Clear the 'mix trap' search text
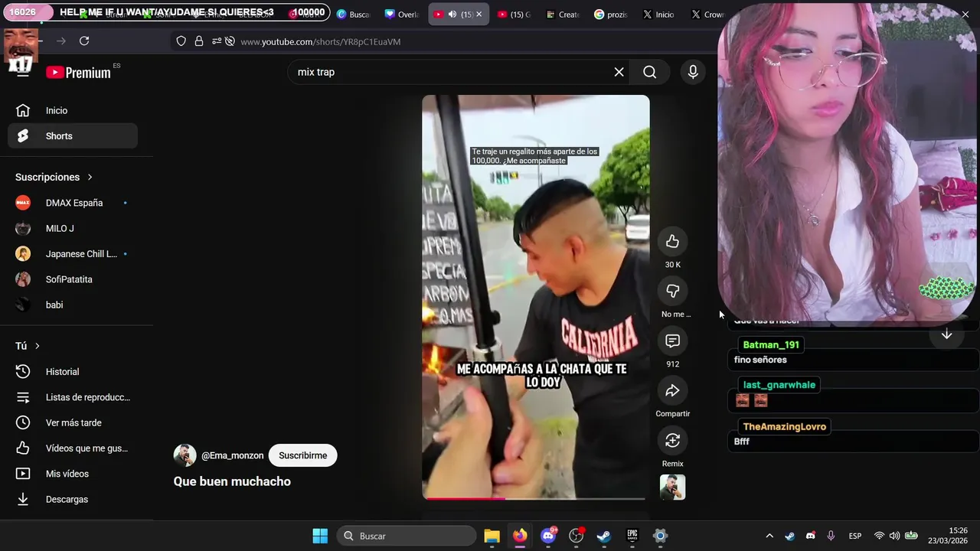The height and width of the screenshot is (551, 980). coord(619,72)
